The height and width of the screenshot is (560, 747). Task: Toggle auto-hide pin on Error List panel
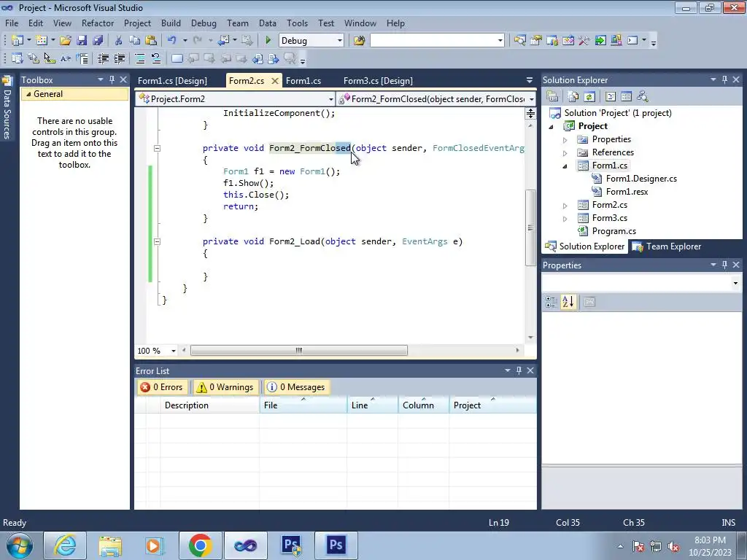click(519, 370)
